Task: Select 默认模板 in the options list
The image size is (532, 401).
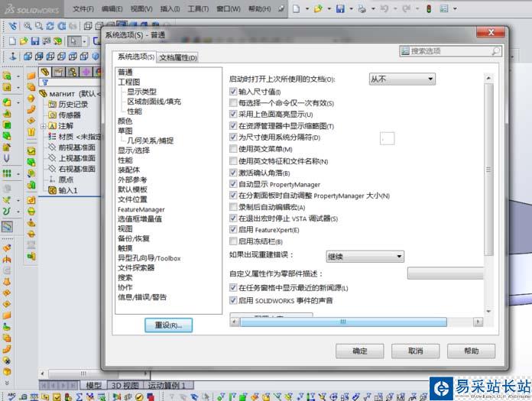Action: [x=133, y=189]
